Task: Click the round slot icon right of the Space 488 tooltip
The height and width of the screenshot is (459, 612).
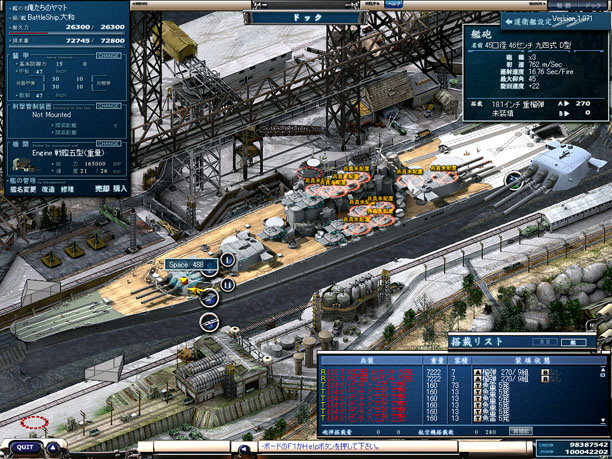Action: tap(227, 259)
